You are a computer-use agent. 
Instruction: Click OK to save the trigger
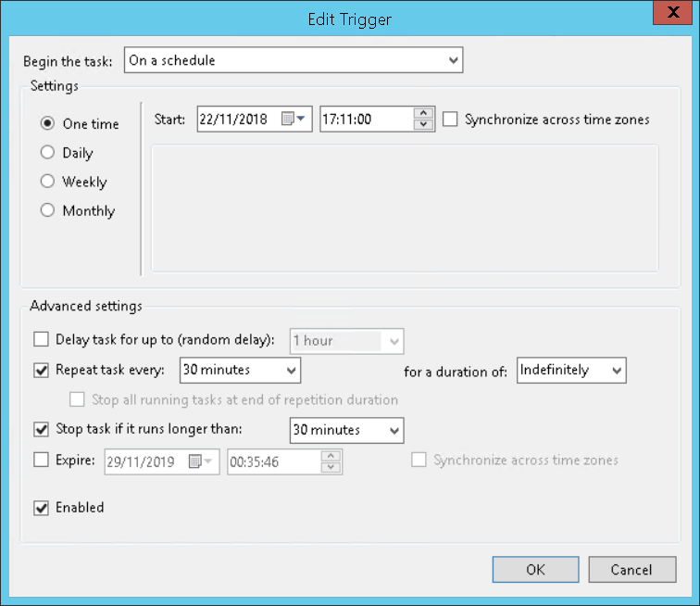point(535,570)
